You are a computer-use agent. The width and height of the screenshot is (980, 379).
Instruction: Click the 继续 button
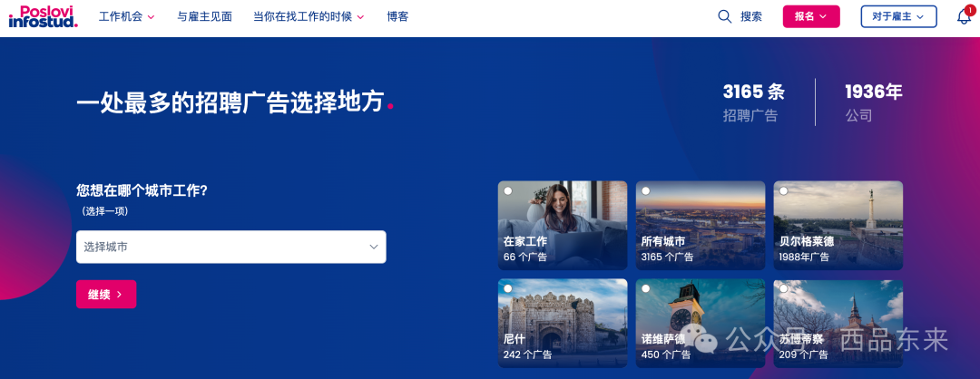[x=106, y=294]
